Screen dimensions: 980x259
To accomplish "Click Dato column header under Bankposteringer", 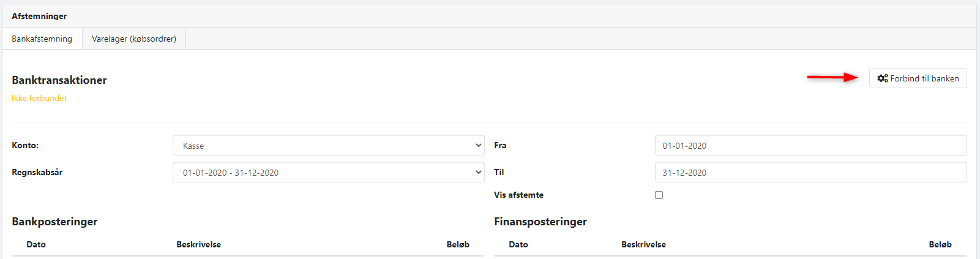I will click(x=36, y=244).
